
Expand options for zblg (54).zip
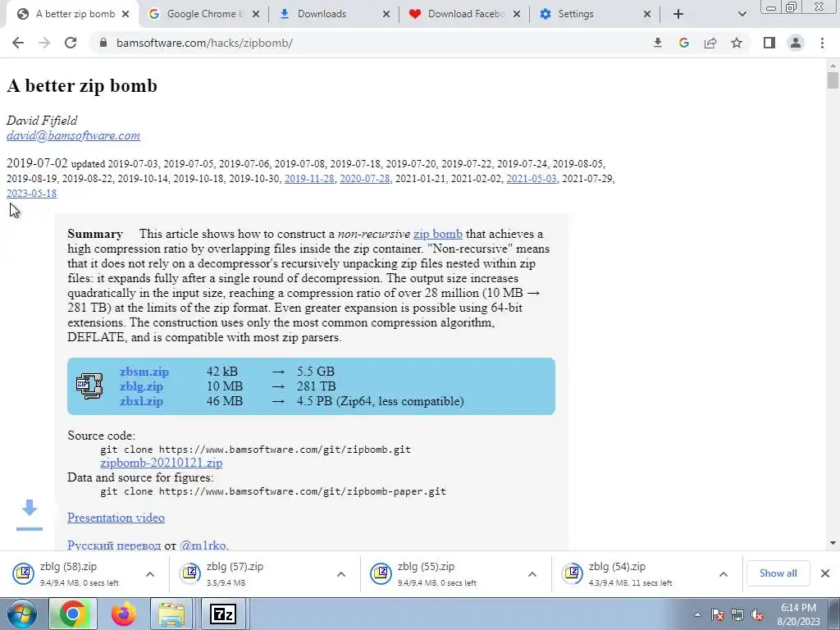[724, 573]
